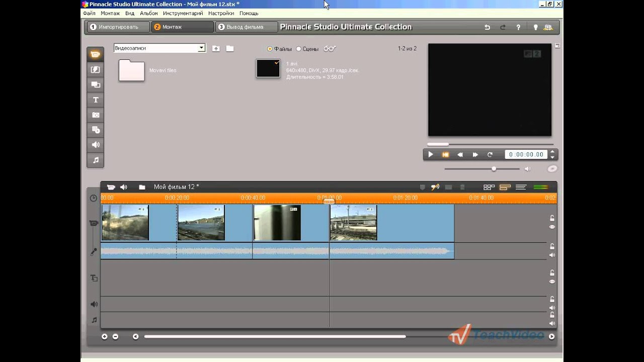Viewport: 644px width, 362px height.
Task: Adjust the preview volume slider knob
Action: point(494,169)
